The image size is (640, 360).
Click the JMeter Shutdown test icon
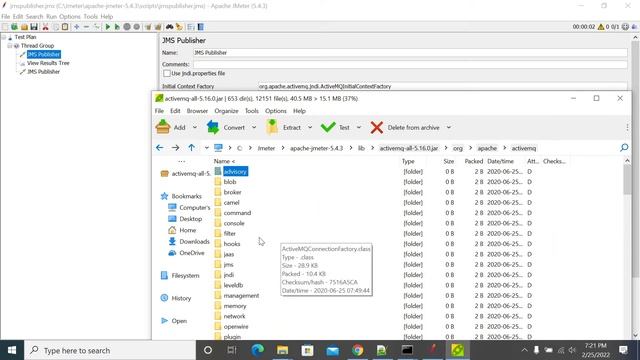point(137,27)
